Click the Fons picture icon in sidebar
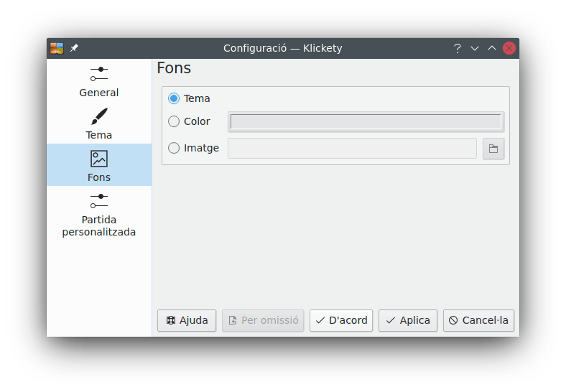 tap(99, 159)
